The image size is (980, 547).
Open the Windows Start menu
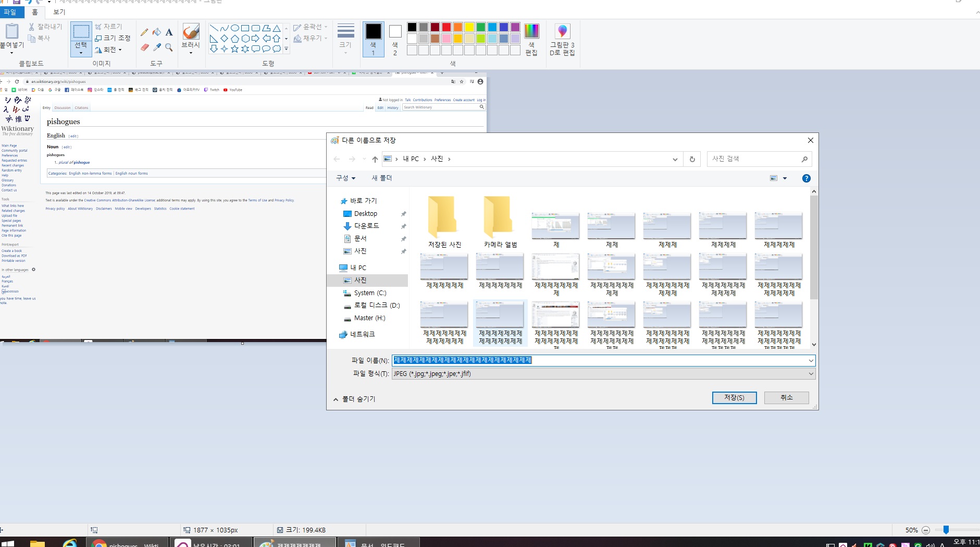(7, 543)
